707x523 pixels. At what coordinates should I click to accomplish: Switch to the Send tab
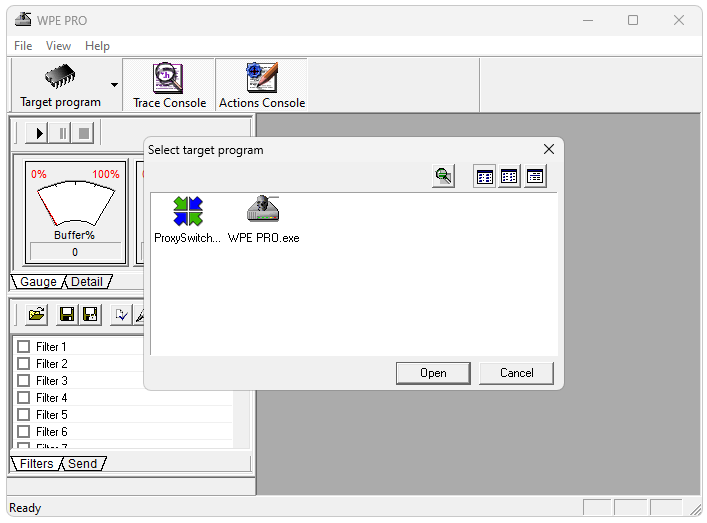click(83, 464)
